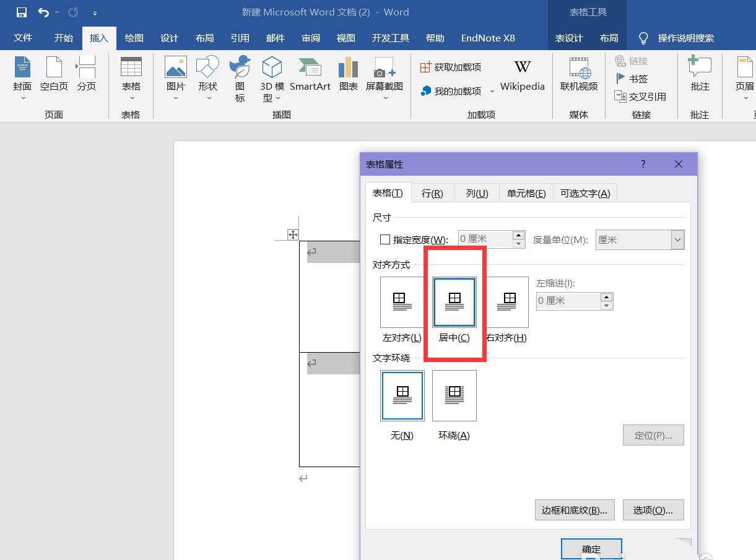The width and height of the screenshot is (756, 560).
Task: Enable the 指定宽度 checkbox
Action: [385, 239]
